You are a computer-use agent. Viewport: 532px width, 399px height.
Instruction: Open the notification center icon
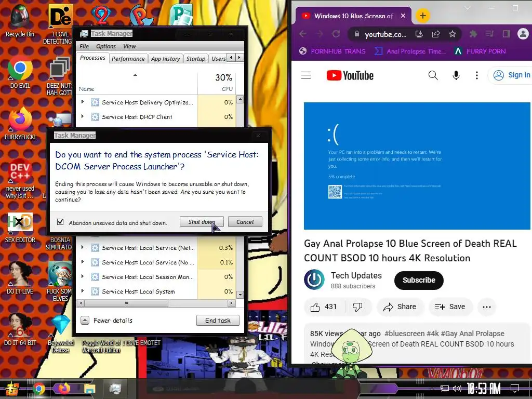click(515, 388)
